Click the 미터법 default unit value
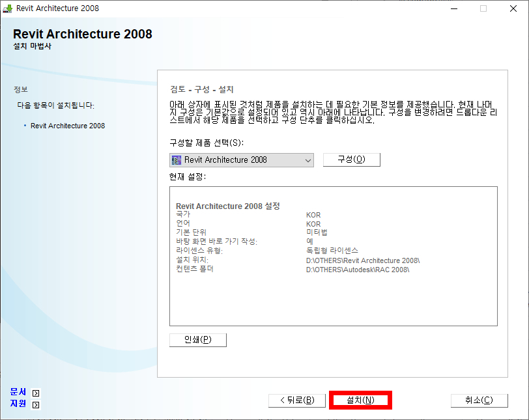 coord(317,232)
